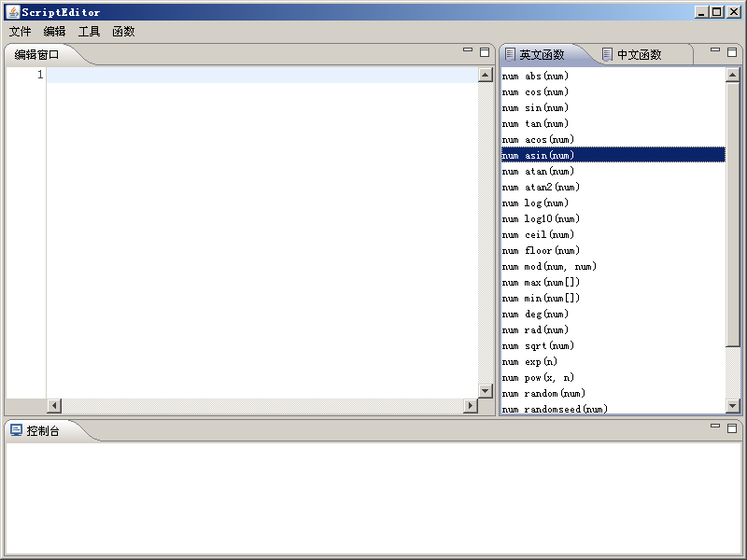Select 'num mod(num, num)' function
The image size is (747, 560).
click(x=613, y=267)
